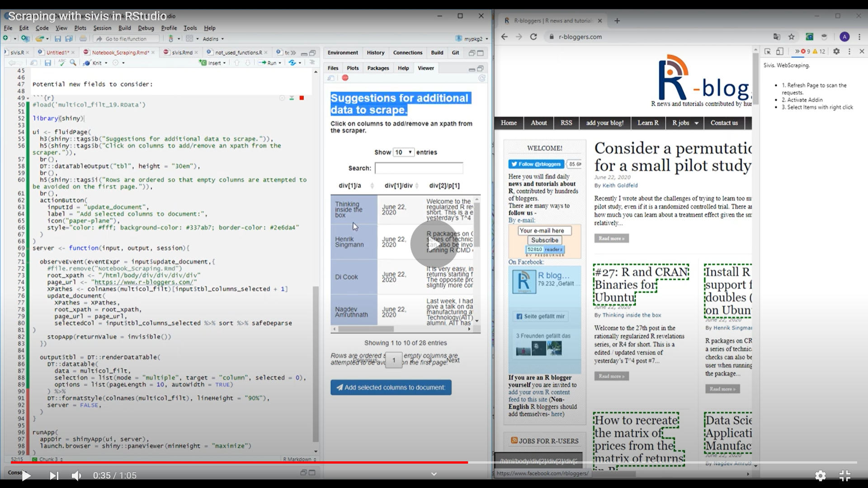Switch to the History tab
868x488 pixels.
[375, 52]
